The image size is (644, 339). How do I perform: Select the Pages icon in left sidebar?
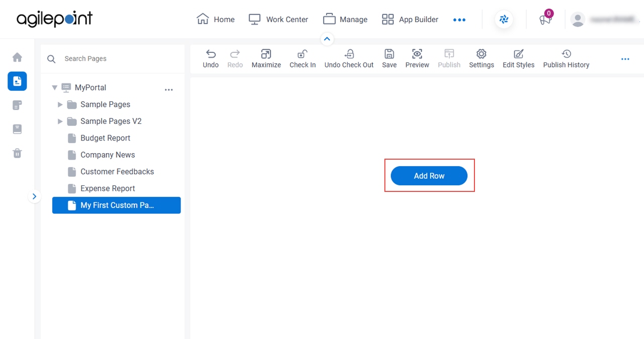pyautogui.click(x=17, y=81)
